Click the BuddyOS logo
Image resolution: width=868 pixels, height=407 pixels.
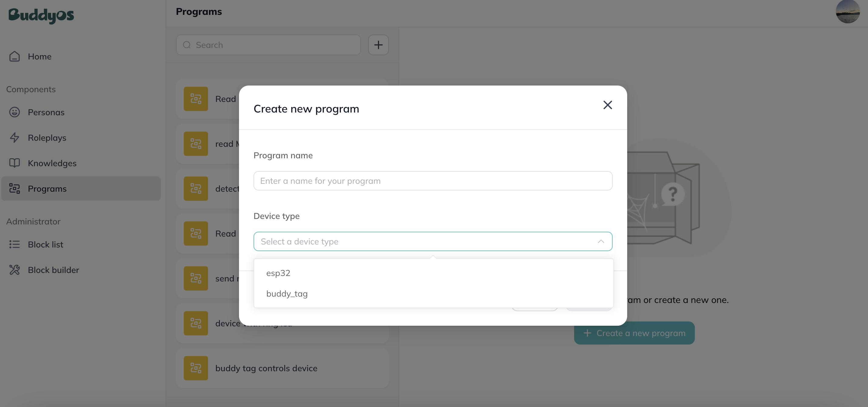pos(41,15)
